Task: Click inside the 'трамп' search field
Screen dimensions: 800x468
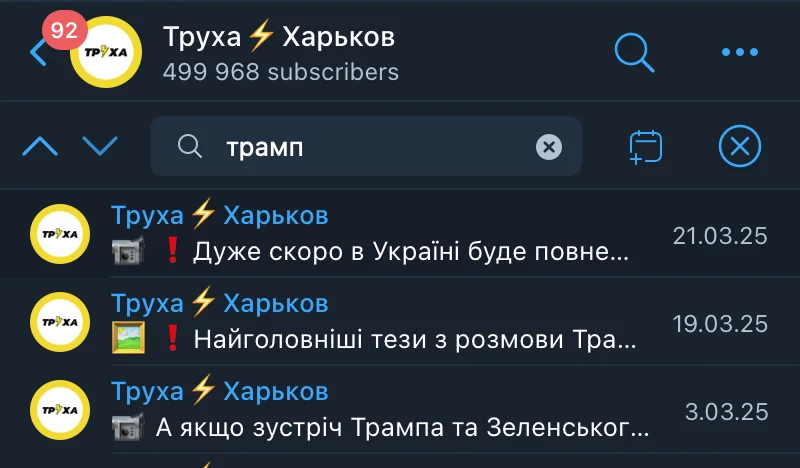Action: coord(366,146)
